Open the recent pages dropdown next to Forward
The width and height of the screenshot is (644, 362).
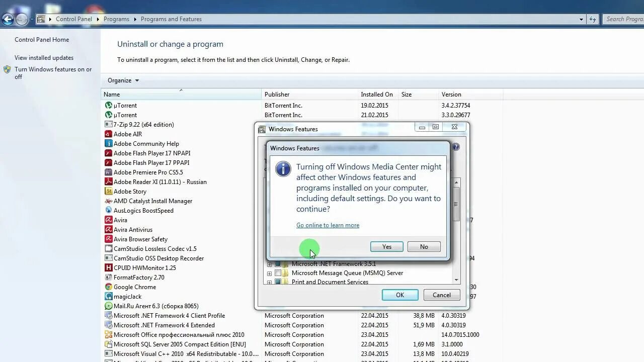31,20
